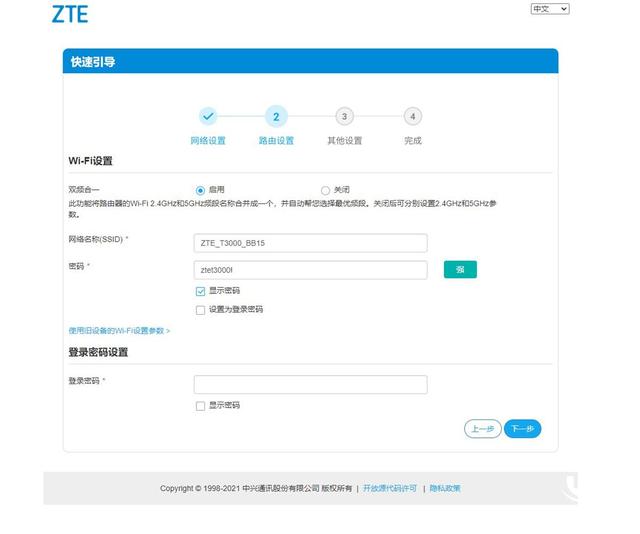Viewport: 640px width, 534px height.
Task: Click the step 3 circle icon
Action: (x=344, y=117)
